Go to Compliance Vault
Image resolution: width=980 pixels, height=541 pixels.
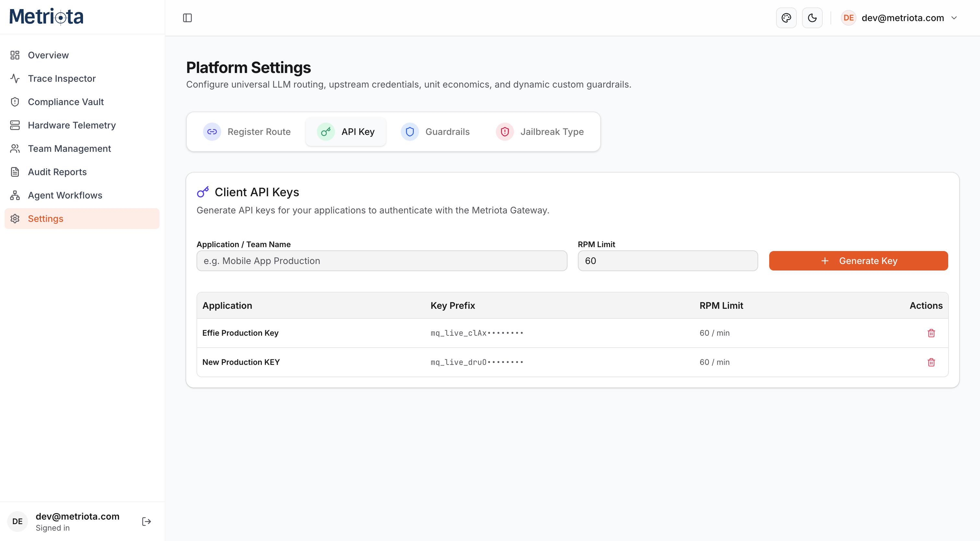82,102
